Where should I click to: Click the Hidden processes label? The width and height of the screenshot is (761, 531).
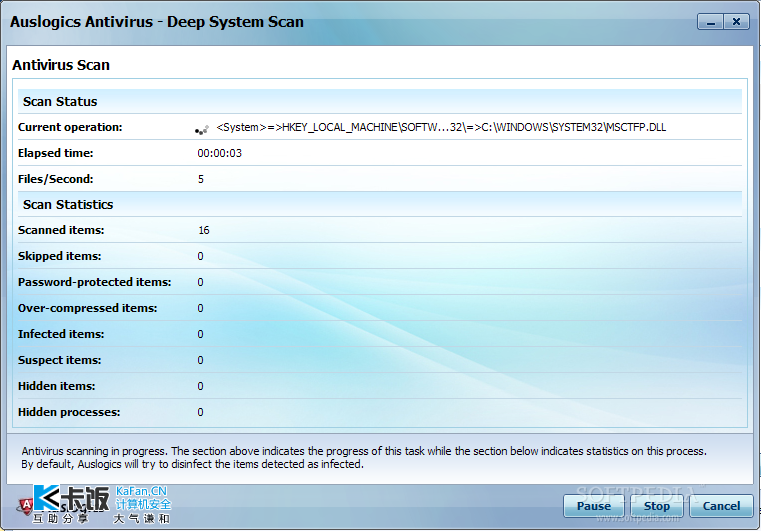pos(69,412)
